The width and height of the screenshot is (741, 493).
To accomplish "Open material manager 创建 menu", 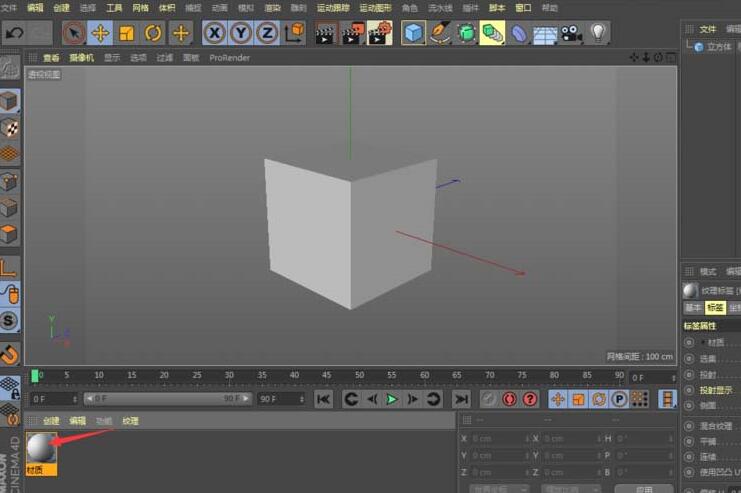I will pos(51,421).
